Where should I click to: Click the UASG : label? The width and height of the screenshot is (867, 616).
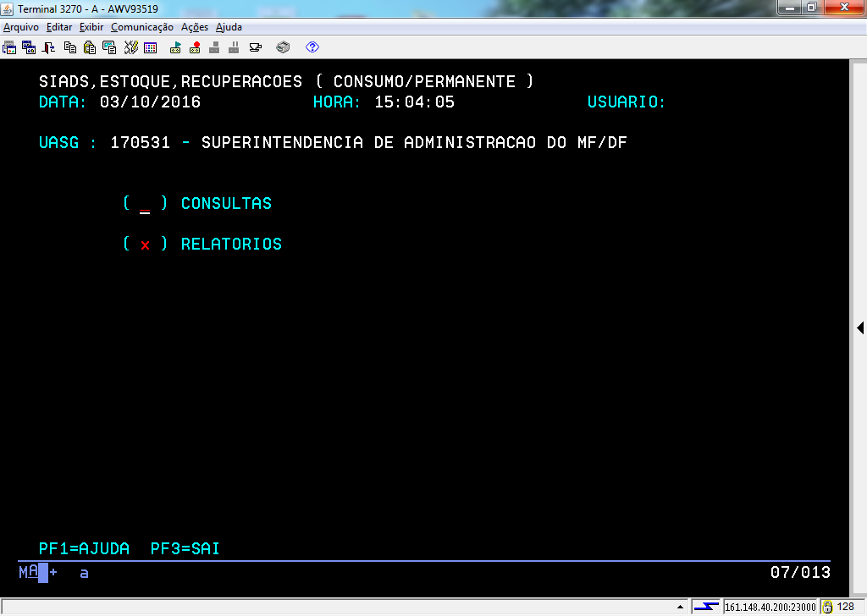tap(68, 142)
